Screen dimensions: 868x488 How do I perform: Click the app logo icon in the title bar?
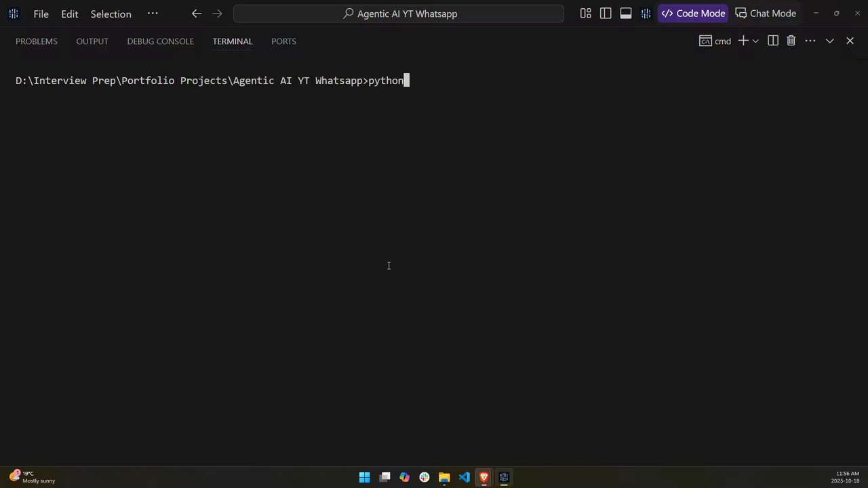(x=14, y=14)
